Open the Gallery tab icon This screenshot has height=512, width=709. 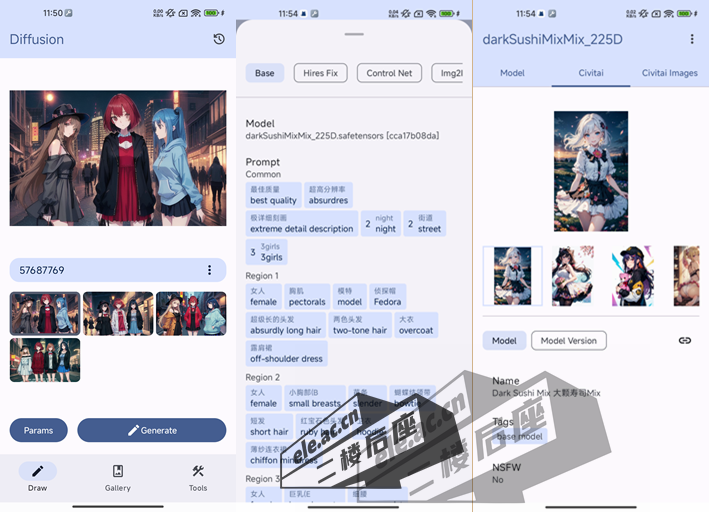118,471
